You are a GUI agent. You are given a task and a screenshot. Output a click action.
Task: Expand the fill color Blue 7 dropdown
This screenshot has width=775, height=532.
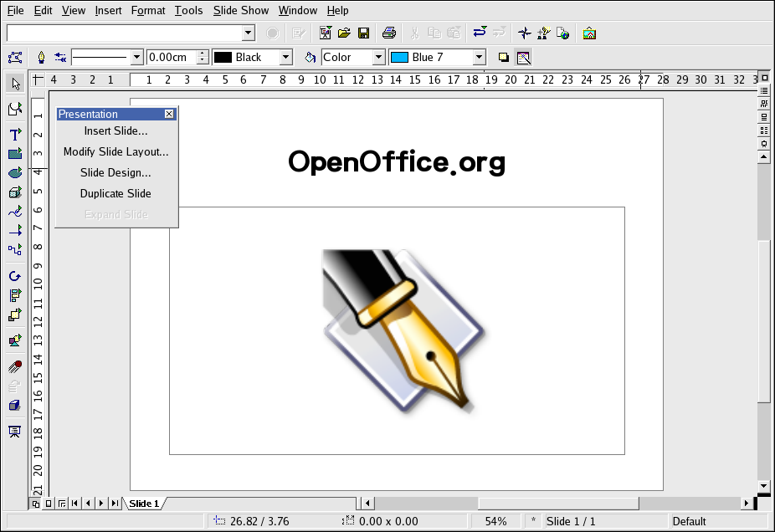click(479, 58)
